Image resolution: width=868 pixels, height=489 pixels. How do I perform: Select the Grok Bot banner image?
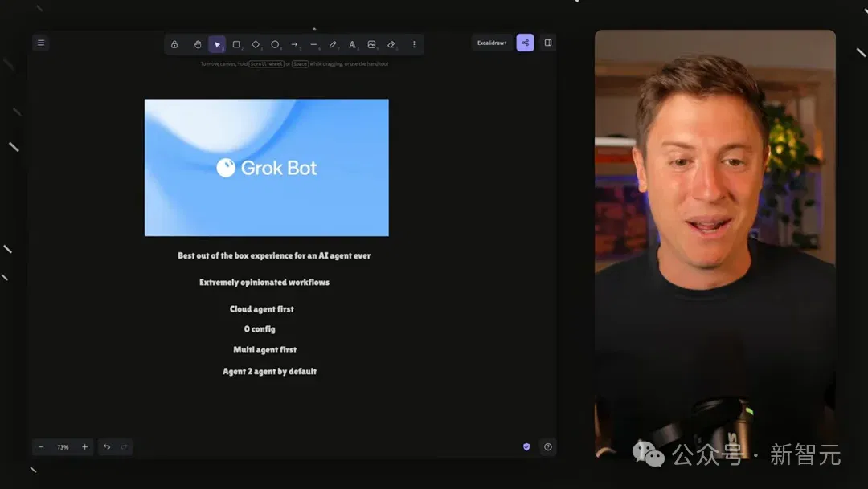click(266, 168)
